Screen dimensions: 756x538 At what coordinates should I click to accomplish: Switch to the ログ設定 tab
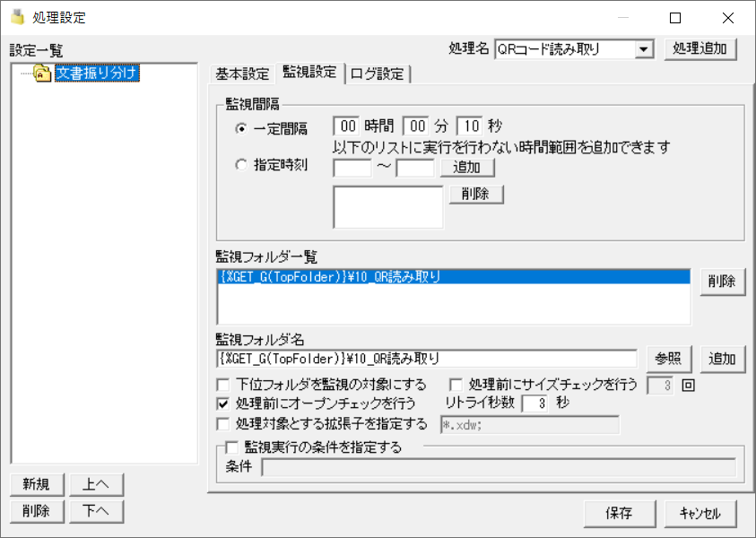click(x=378, y=74)
